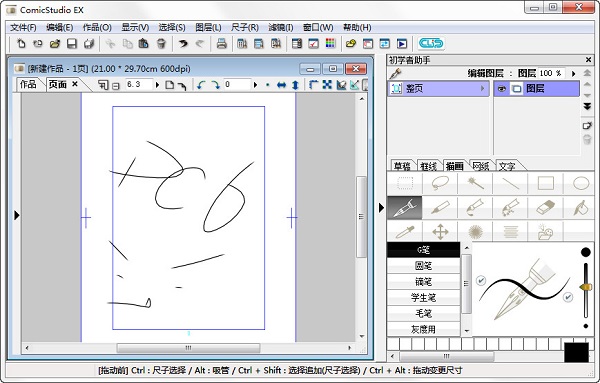Open the materials folder tool

point(546,231)
